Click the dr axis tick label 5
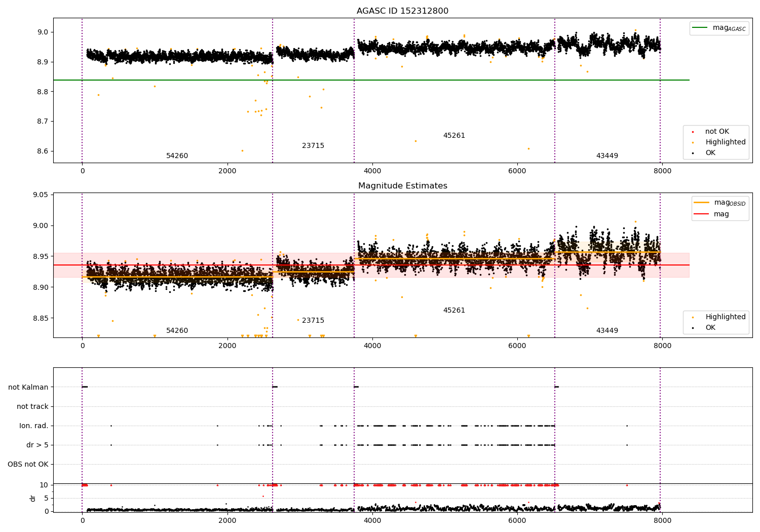 tap(46, 498)
